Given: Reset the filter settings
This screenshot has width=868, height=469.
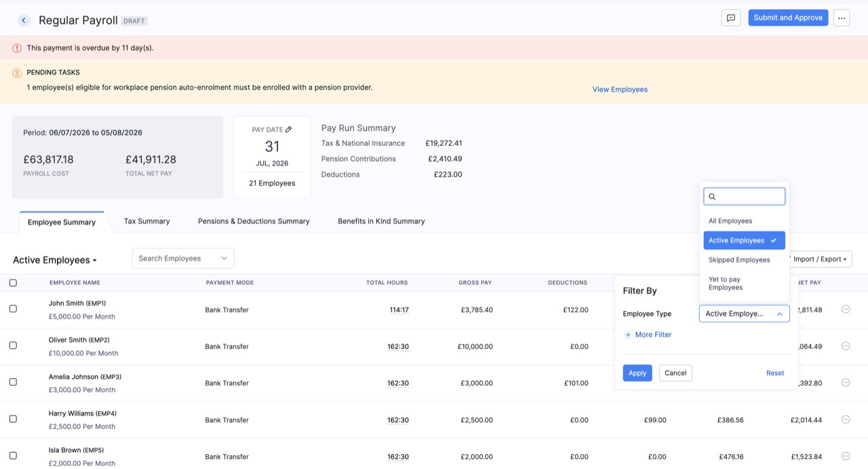Looking at the screenshot, I should pyautogui.click(x=775, y=373).
